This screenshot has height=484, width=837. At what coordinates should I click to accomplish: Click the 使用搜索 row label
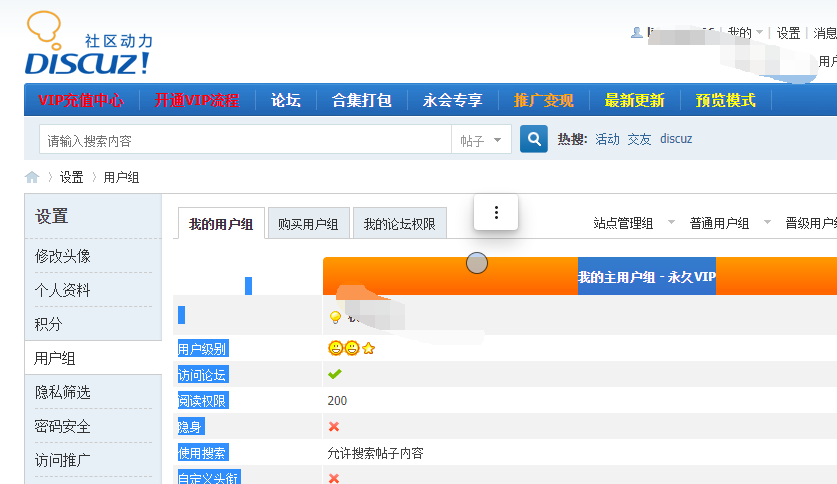202,453
